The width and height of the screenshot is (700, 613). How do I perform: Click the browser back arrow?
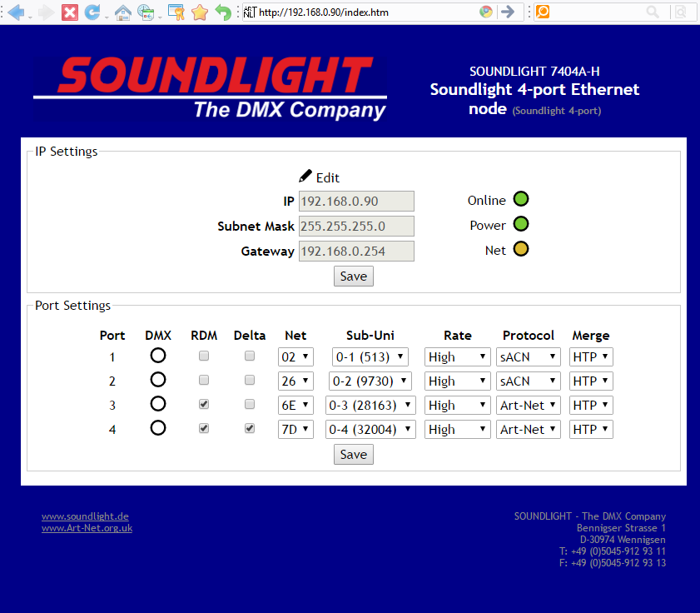point(14,12)
